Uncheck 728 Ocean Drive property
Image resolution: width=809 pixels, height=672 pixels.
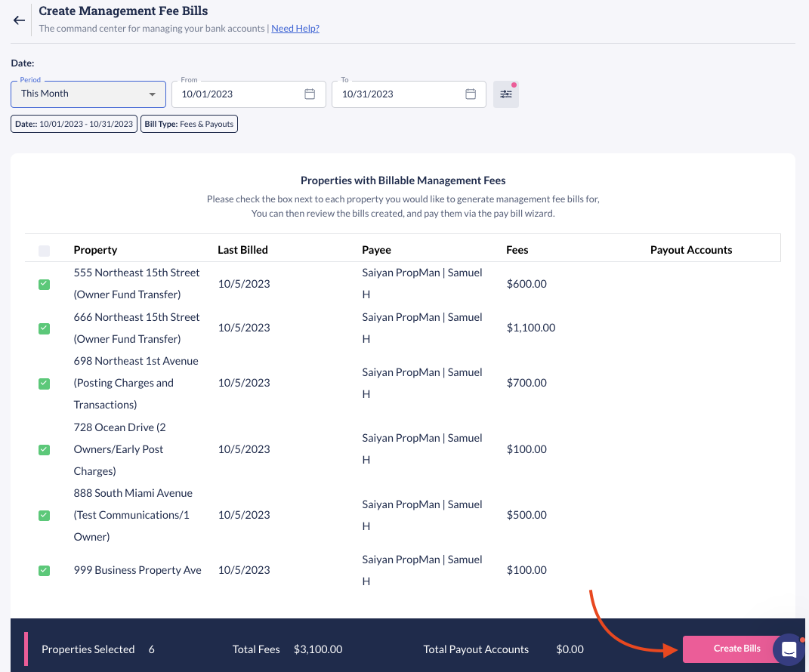point(45,450)
